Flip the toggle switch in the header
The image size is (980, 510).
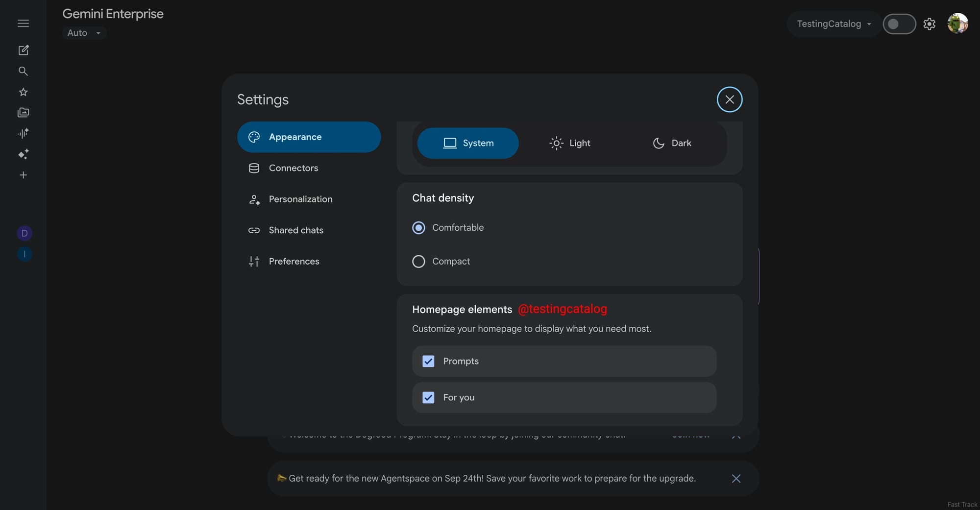899,24
